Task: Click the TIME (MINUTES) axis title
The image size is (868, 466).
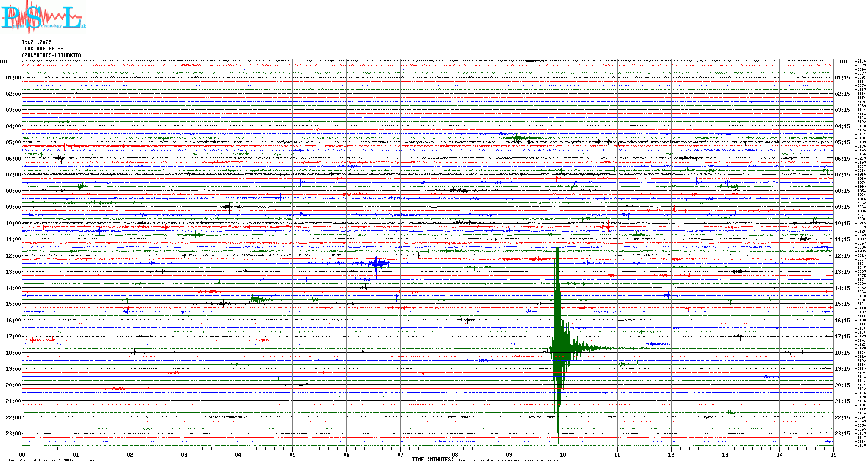Action: click(x=432, y=460)
